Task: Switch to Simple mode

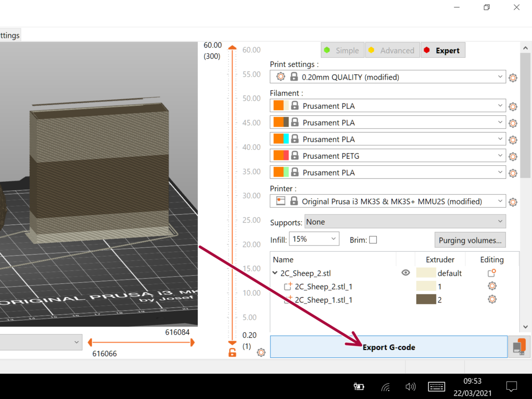Action: [343, 50]
